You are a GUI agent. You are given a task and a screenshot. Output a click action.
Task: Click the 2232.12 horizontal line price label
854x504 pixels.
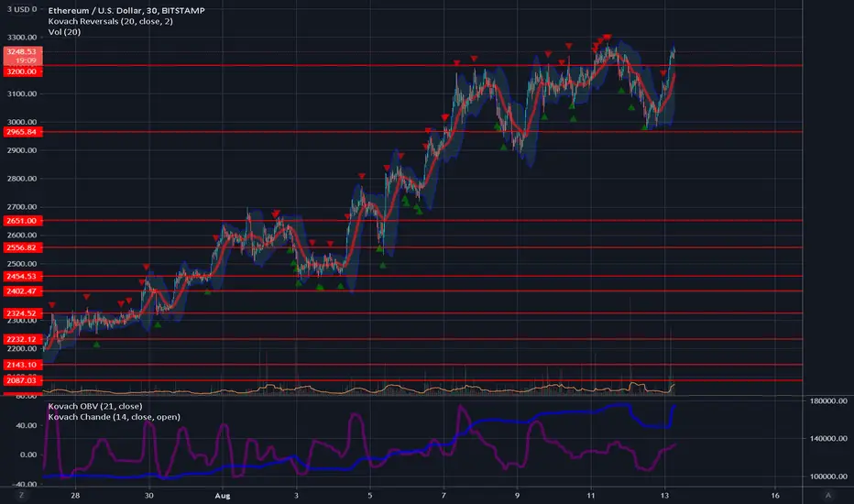[x=22, y=339]
